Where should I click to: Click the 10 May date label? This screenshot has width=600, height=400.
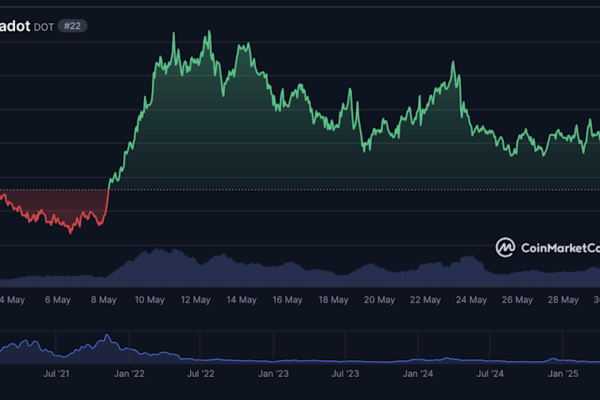[150, 300]
